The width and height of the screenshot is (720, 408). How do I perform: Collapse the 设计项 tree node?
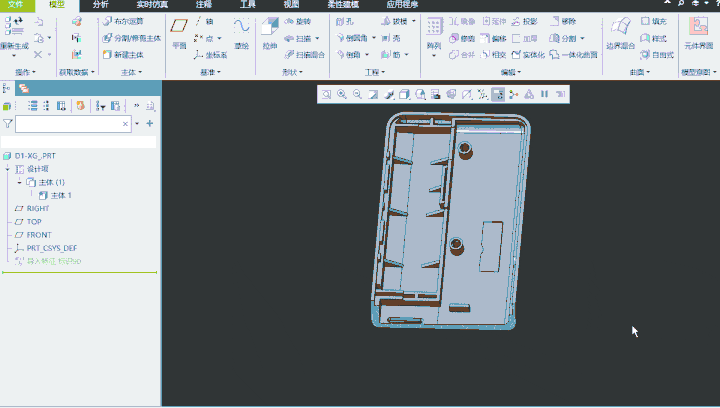pos(7,169)
